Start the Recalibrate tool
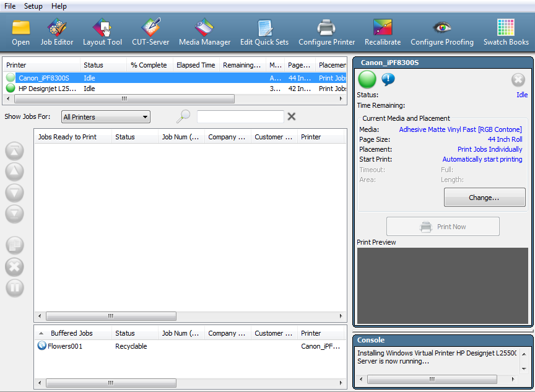This screenshot has width=535, height=392. click(382, 32)
